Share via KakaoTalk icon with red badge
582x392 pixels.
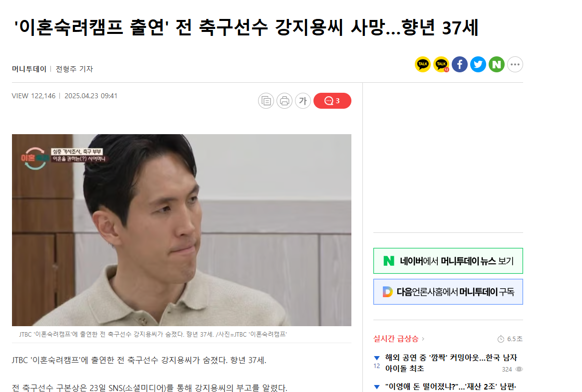tap(441, 64)
